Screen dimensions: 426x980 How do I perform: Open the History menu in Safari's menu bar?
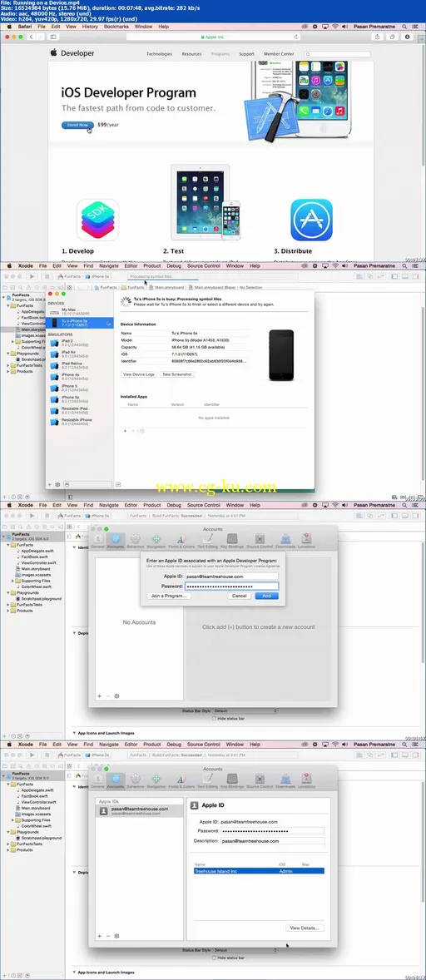90,27
